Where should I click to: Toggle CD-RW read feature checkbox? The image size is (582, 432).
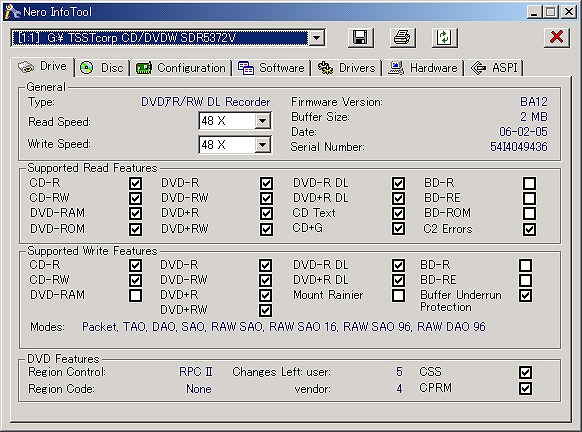[x=135, y=198]
